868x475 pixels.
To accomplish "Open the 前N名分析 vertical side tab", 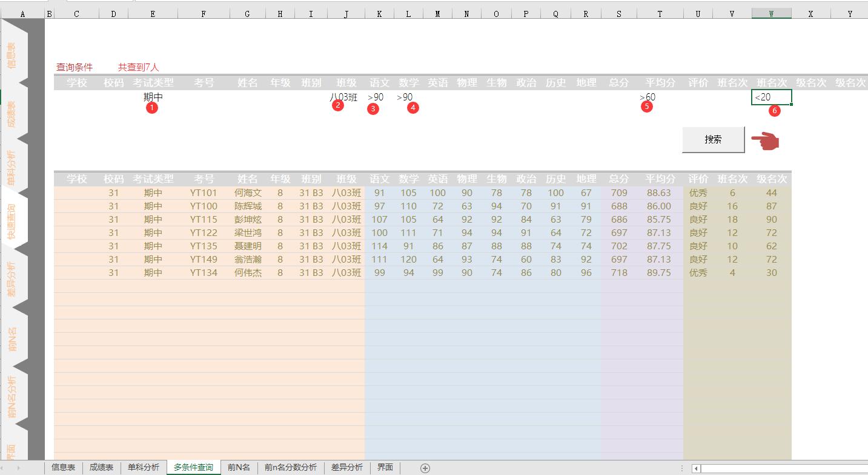I will [12, 396].
